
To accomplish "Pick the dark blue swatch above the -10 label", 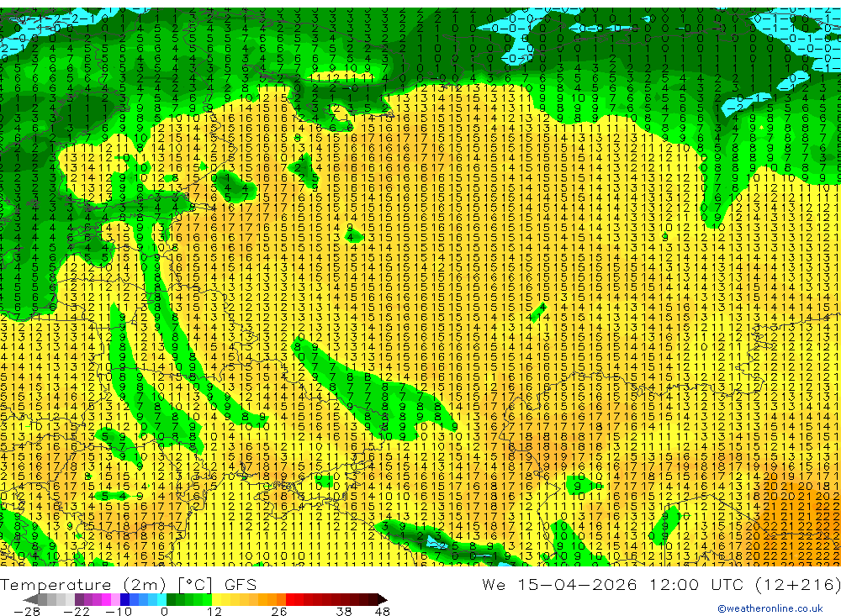I will [x=125, y=600].
